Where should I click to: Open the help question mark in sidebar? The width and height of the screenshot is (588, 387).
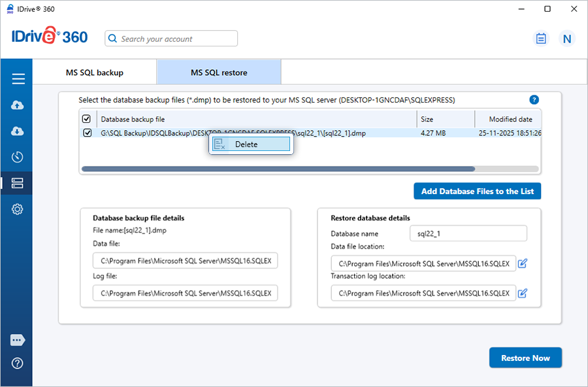tap(18, 363)
